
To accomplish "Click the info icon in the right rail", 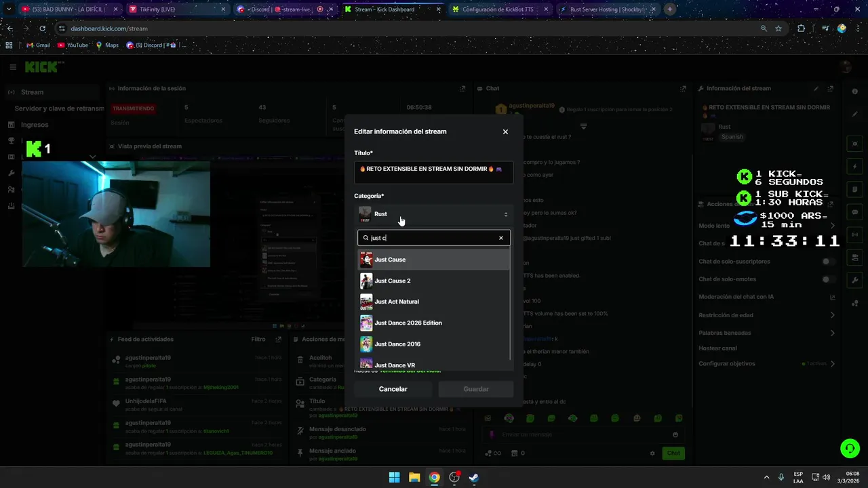I will click(854, 91).
